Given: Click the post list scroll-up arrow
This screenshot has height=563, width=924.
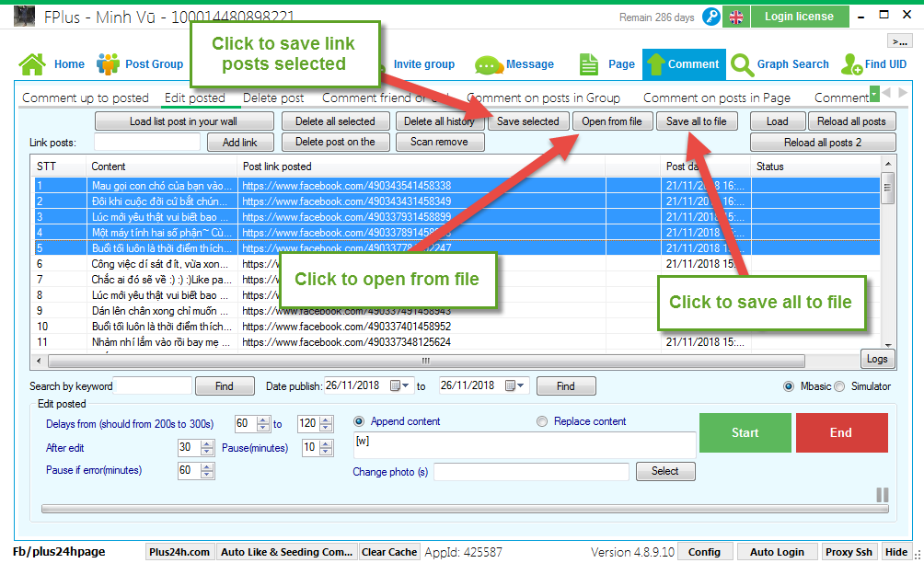Looking at the screenshot, I should tap(887, 163).
